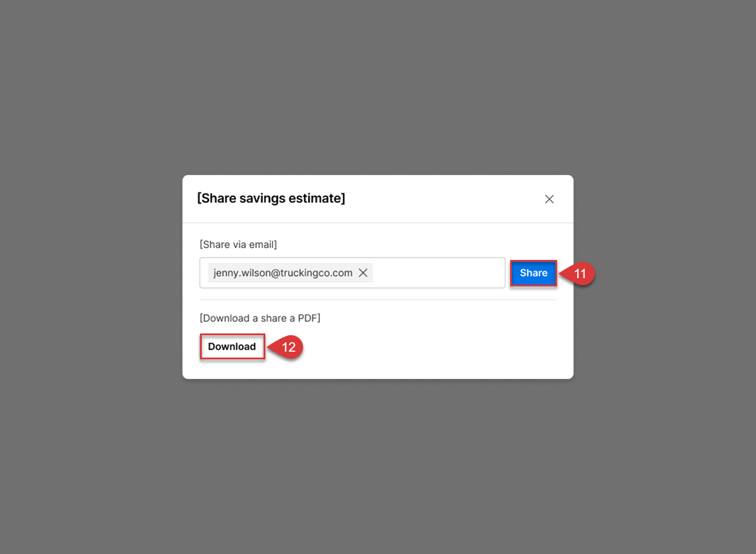Dismiss dialog by clicking backdrop above it
This screenshot has height=554, width=756.
378,88
